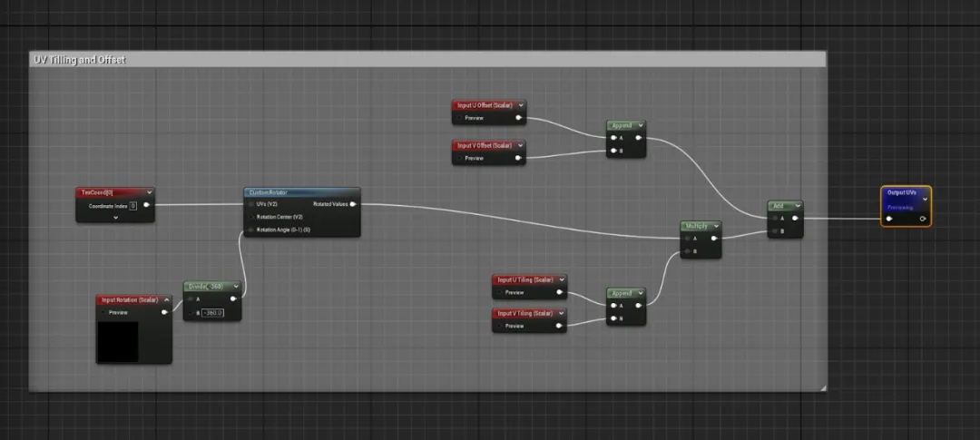Toggle the Input V Offset header chevron
980x440 pixels.
point(520,146)
